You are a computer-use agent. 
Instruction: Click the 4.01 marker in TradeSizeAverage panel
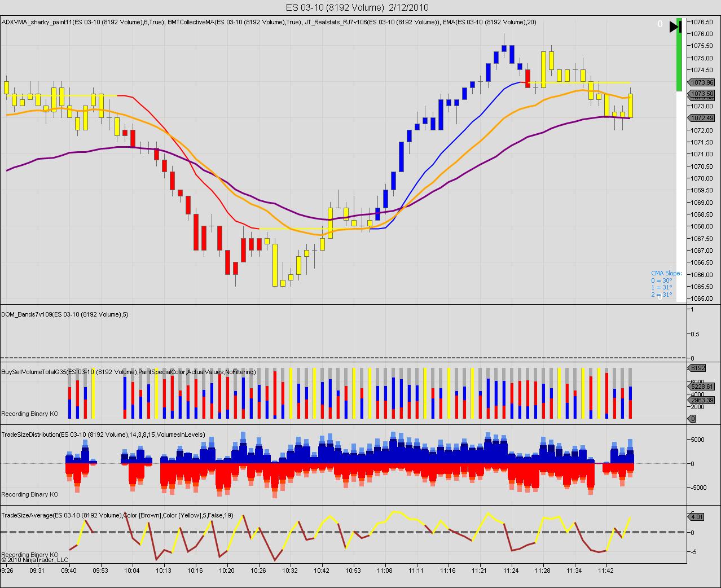click(696, 517)
